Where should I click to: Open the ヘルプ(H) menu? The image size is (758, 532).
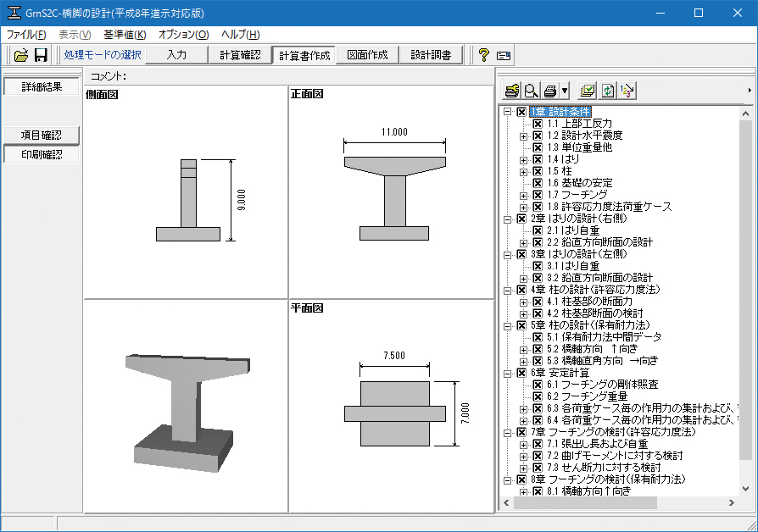(x=240, y=34)
